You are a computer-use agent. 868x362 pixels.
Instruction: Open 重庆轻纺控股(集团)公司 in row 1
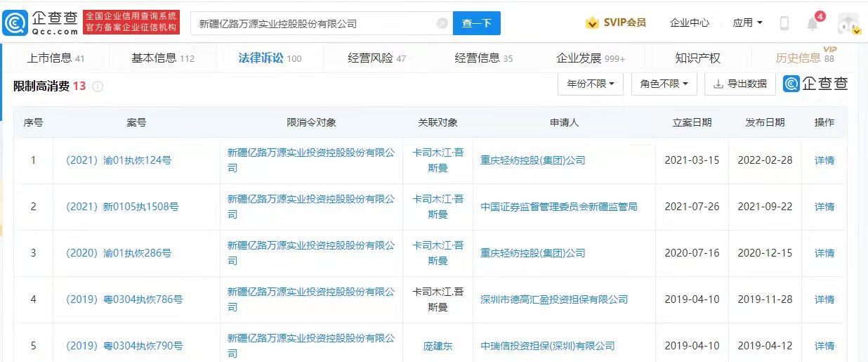[x=533, y=160]
